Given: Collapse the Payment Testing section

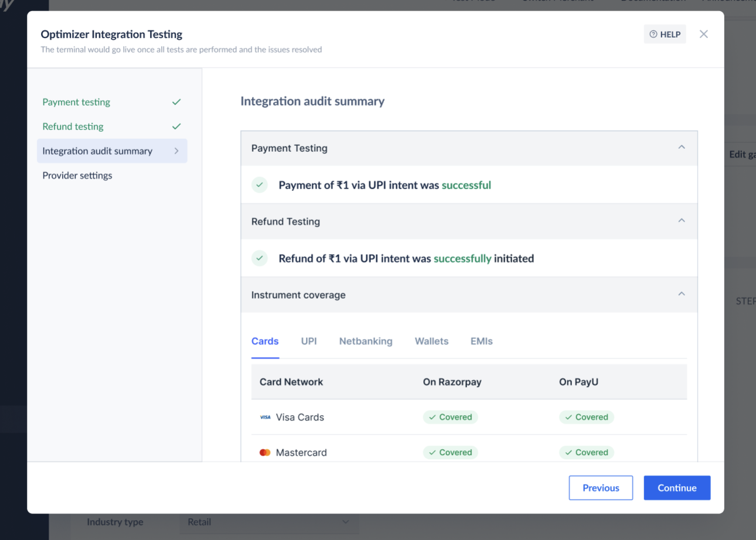Looking at the screenshot, I should [682, 148].
